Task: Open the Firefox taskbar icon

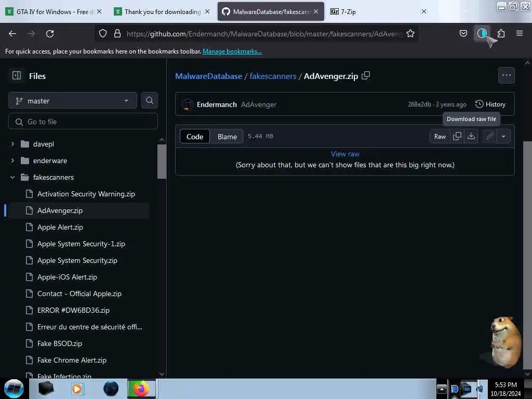Action: (x=141, y=389)
